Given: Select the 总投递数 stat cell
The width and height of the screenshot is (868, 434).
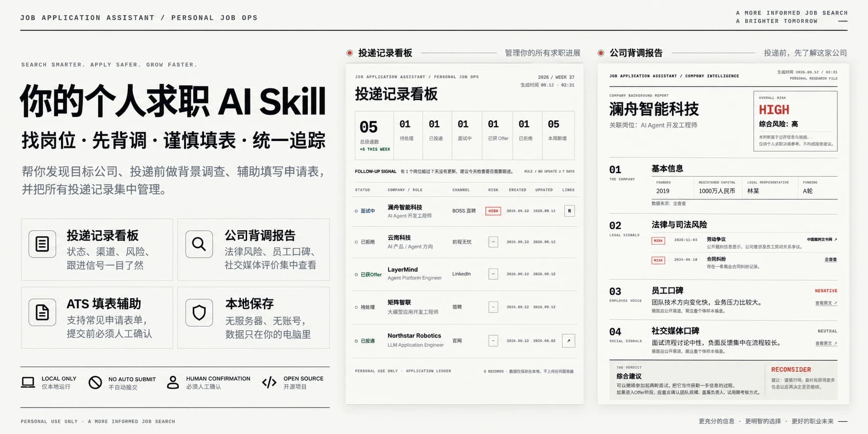Looking at the screenshot, I should tap(374, 136).
